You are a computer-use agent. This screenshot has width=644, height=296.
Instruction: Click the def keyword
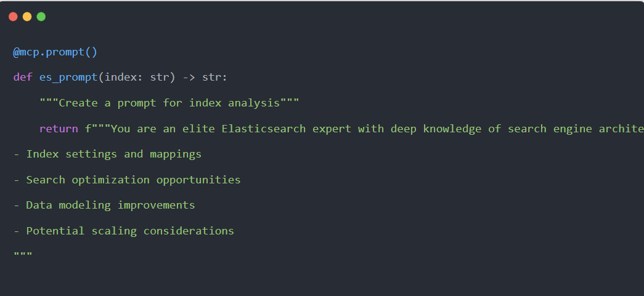click(x=23, y=78)
